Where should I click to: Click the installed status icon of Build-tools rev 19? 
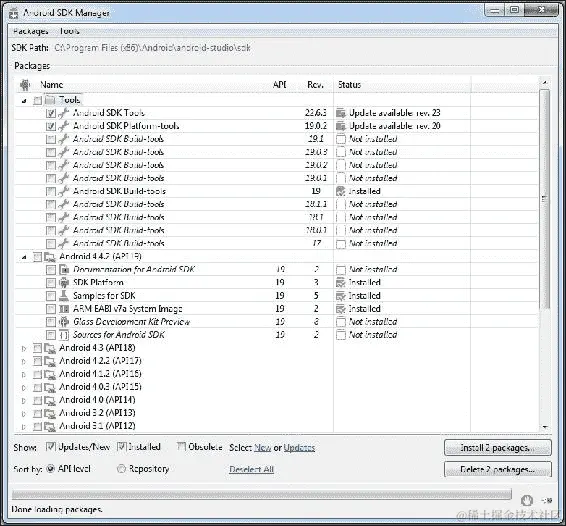pos(341,191)
